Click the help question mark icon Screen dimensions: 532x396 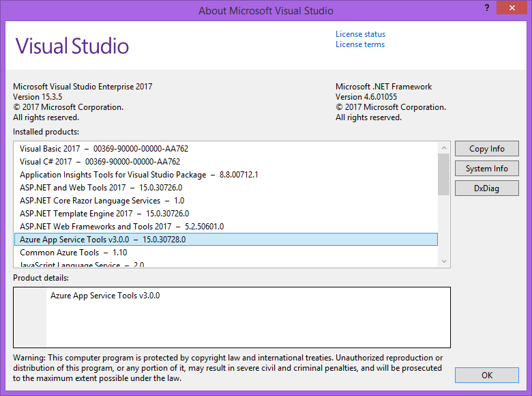coord(487,8)
